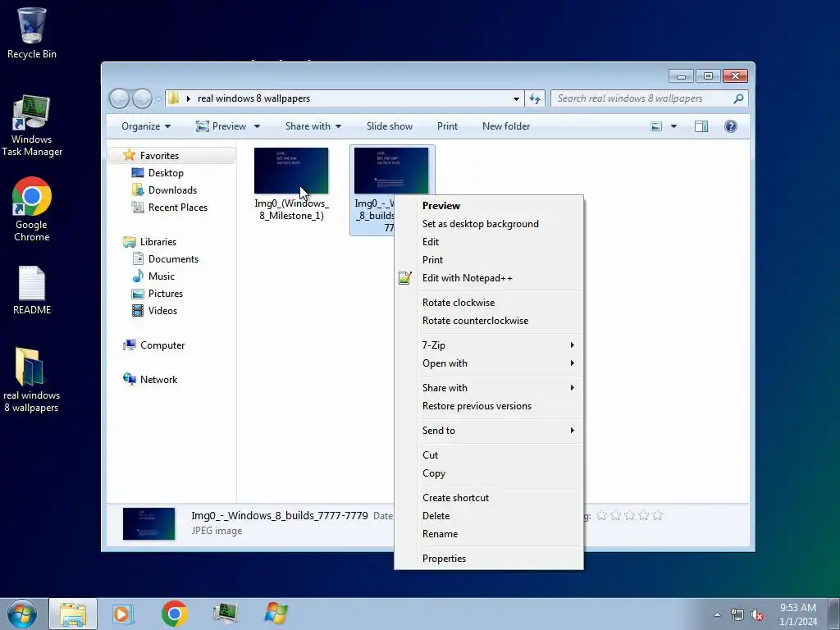Open Recent Places in Favorites

point(177,208)
